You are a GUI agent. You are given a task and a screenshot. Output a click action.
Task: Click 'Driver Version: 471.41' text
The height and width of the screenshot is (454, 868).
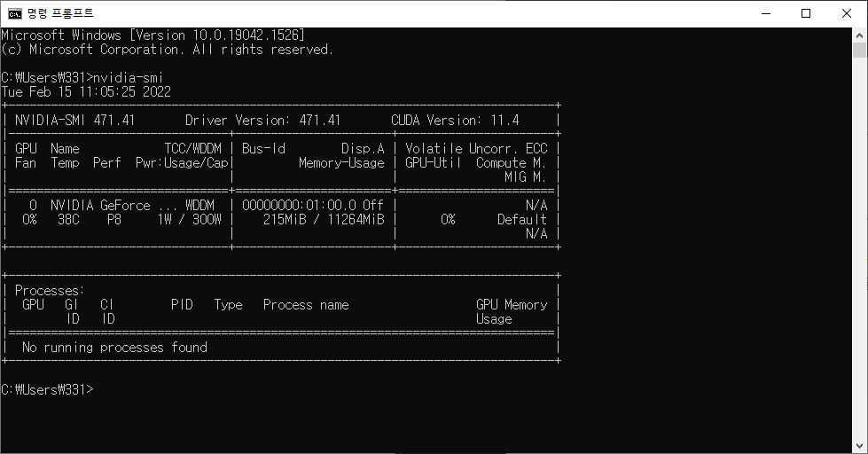click(x=263, y=120)
